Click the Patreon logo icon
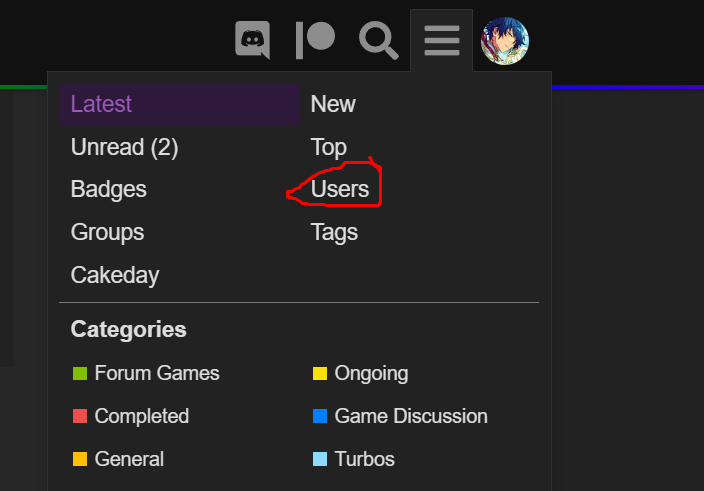 [x=315, y=40]
